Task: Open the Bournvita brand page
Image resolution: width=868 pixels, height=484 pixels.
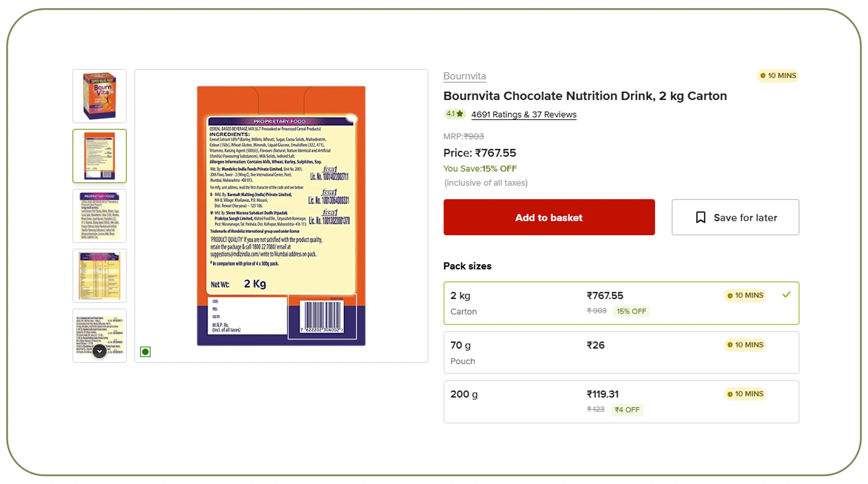Action: point(464,76)
